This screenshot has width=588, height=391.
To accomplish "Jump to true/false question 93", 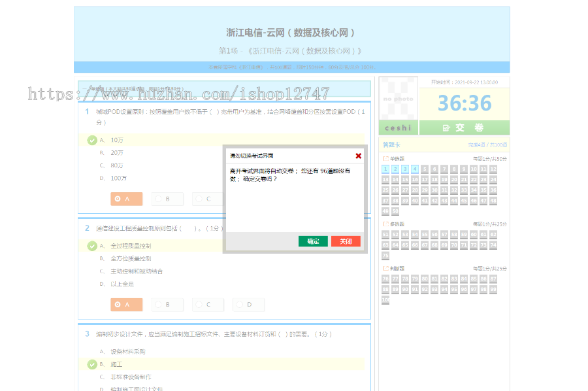I will [x=434, y=289].
